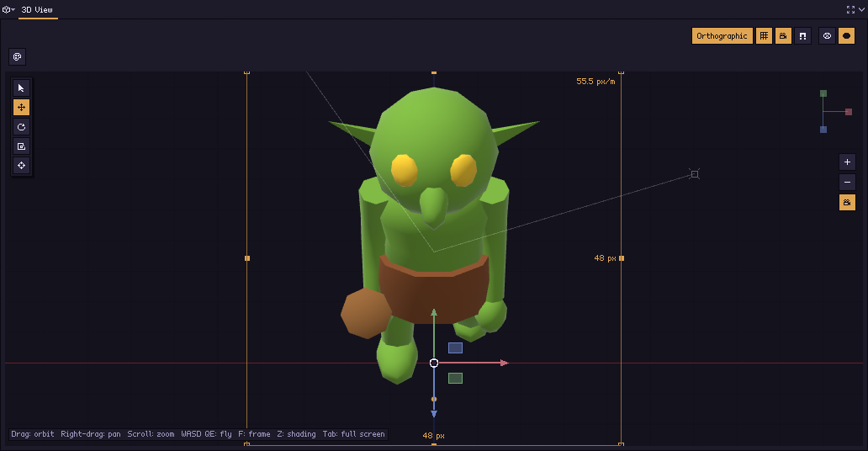Viewport: 868px width, 451px height.
Task: Select the arrow pointer selection tool
Action: point(21,88)
